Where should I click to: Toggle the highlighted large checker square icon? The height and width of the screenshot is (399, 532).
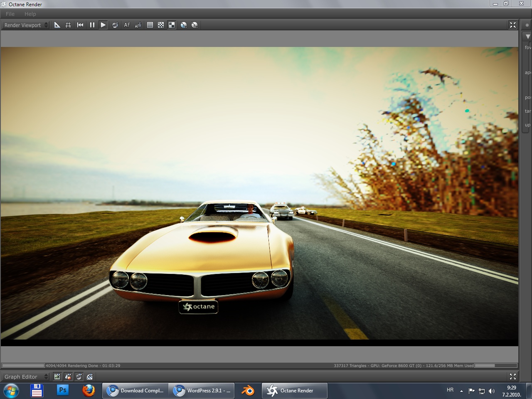[172, 25]
